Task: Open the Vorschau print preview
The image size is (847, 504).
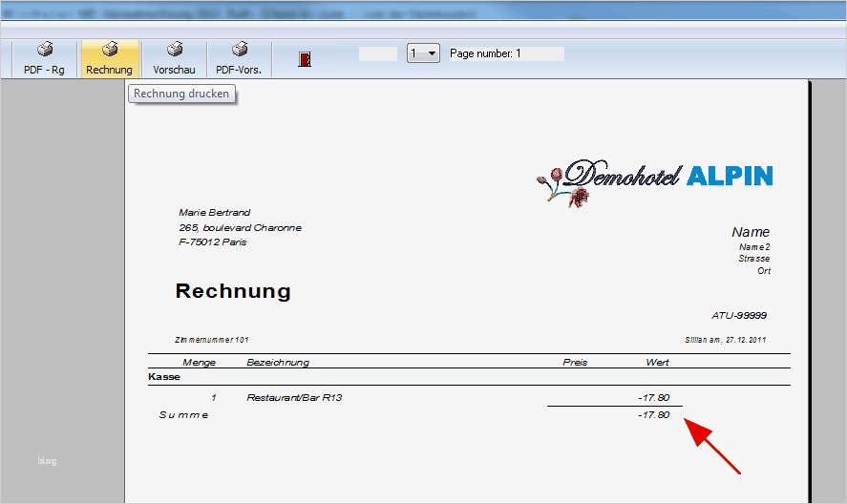Action: pyautogui.click(x=174, y=59)
